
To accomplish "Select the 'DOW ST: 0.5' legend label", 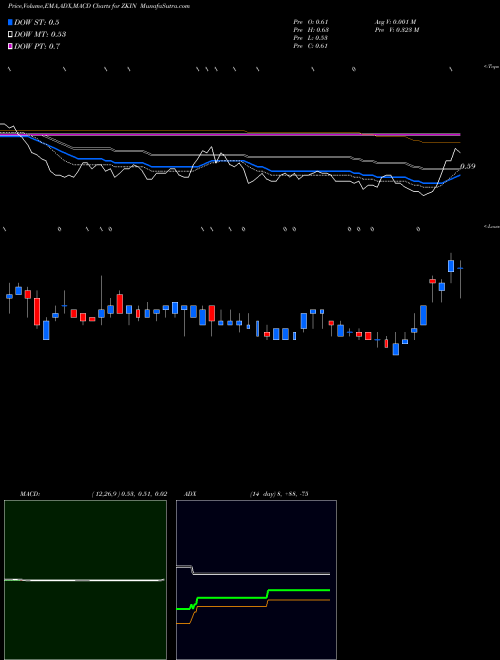I will 37,23.
